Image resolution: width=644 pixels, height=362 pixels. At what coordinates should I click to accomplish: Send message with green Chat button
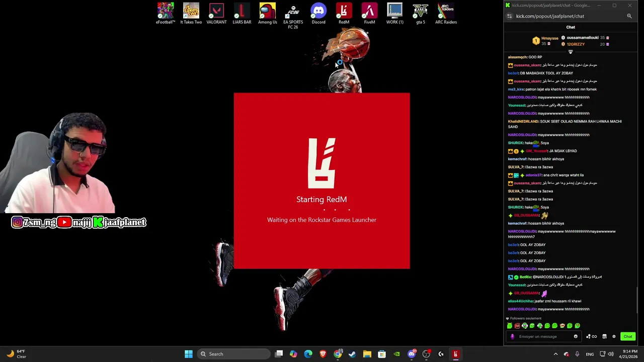point(628,336)
